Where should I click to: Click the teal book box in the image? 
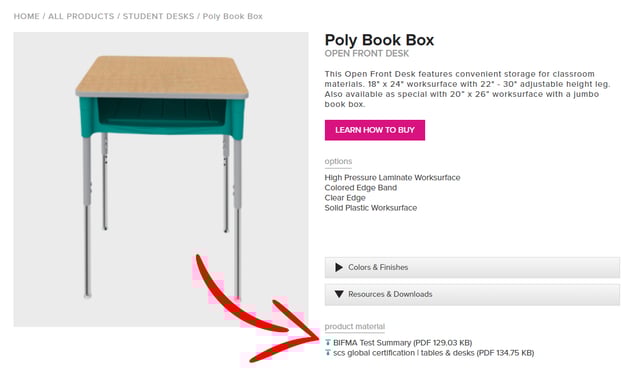162,117
